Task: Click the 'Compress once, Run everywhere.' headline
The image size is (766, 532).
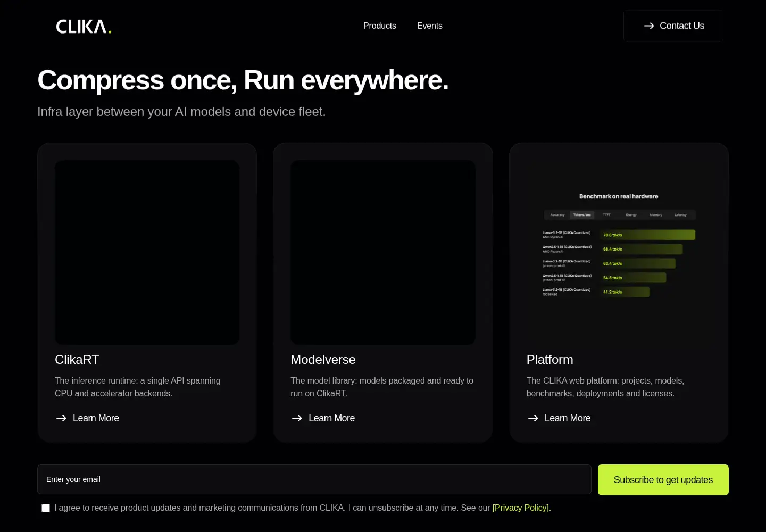Action: click(x=243, y=80)
